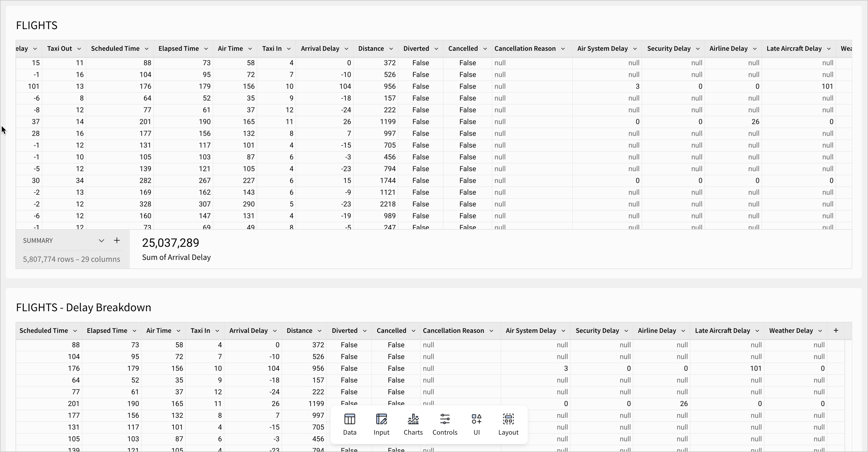Open Arrival Delay column menu in FLIGHTS
The height and width of the screenshot is (452, 868).
(346, 49)
